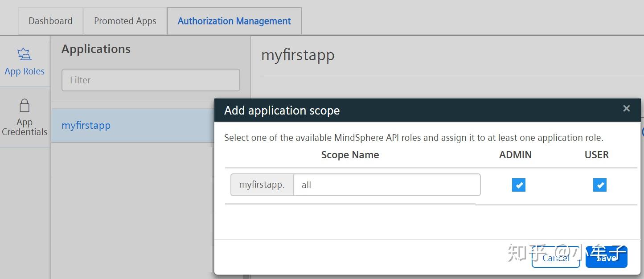Uncheck the USER role checkbox
The image size is (644, 279).
[599, 185]
